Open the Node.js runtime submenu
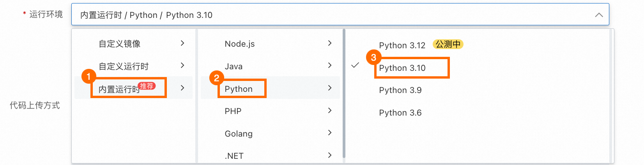Screen dimensions: 644x165 point(240,44)
